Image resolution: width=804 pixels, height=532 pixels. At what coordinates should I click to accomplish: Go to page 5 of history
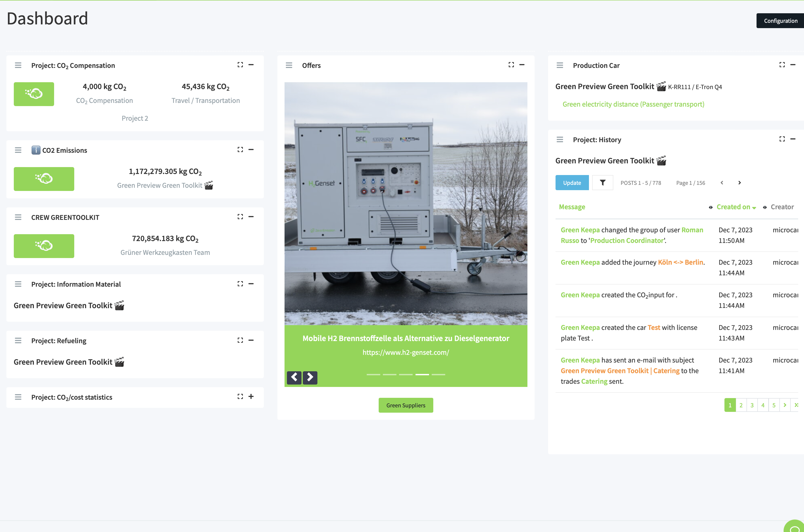tap(774, 405)
